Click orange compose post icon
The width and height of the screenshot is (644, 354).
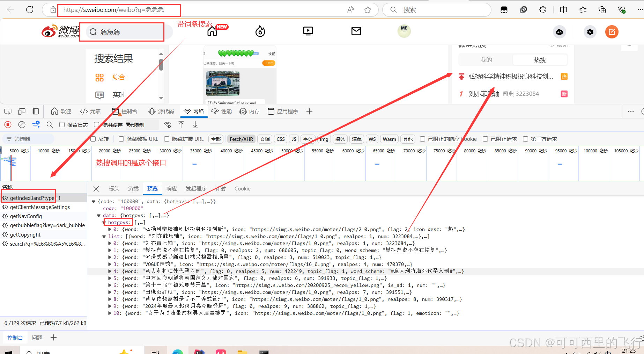click(x=612, y=32)
